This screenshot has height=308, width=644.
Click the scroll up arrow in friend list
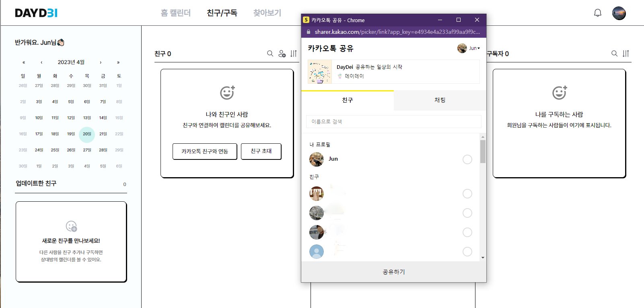click(x=483, y=137)
